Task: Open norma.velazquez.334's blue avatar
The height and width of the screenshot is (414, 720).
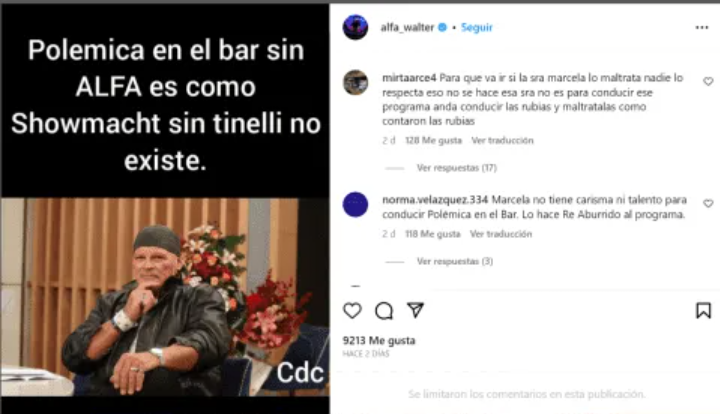Action: [x=355, y=204]
